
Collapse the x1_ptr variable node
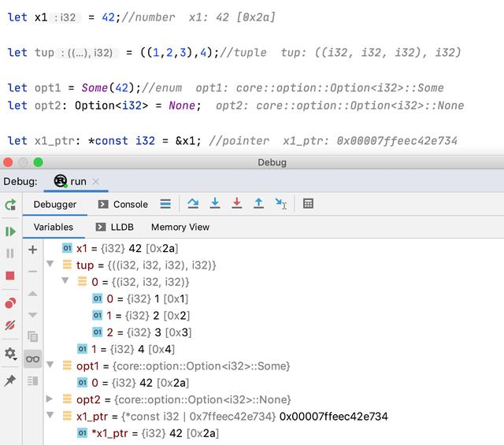pyautogui.click(x=50, y=416)
